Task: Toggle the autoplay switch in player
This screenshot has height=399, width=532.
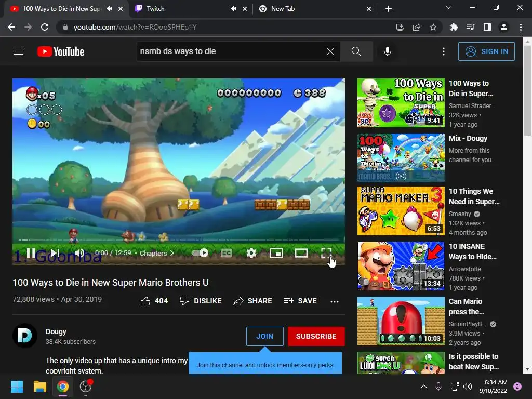Action: (x=200, y=253)
